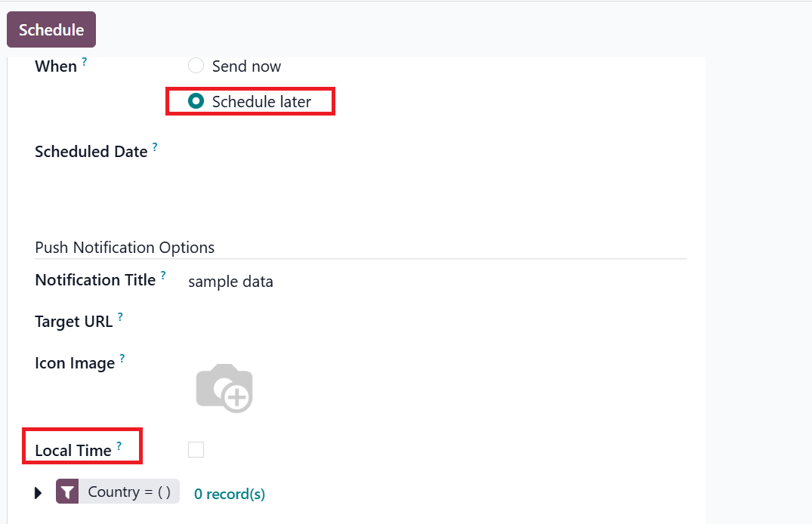812x524 pixels.
Task: Click the Target URL help question mark
Action: [120, 317]
